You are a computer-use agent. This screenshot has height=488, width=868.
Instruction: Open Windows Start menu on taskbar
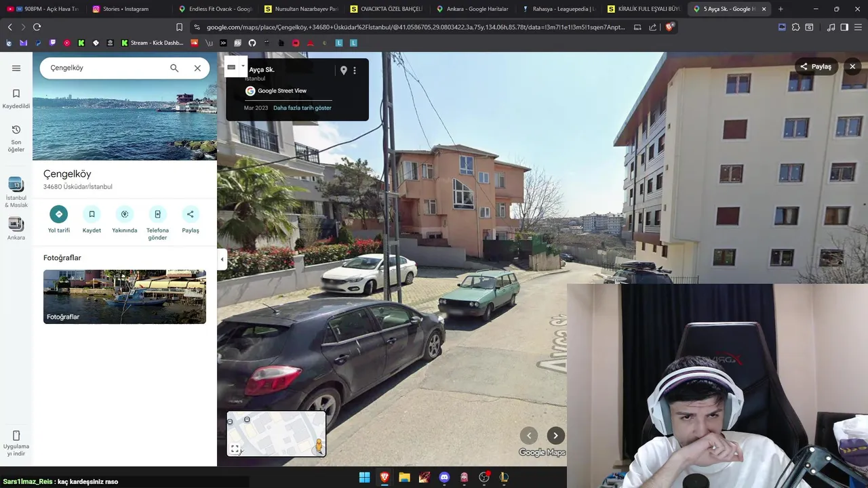coord(364,477)
